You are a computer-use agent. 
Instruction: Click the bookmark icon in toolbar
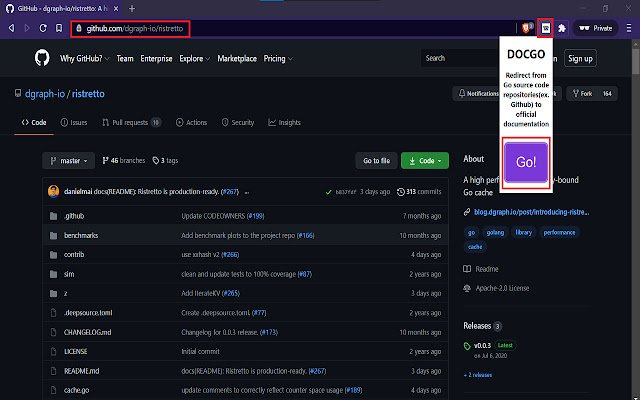[x=60, y=28]
